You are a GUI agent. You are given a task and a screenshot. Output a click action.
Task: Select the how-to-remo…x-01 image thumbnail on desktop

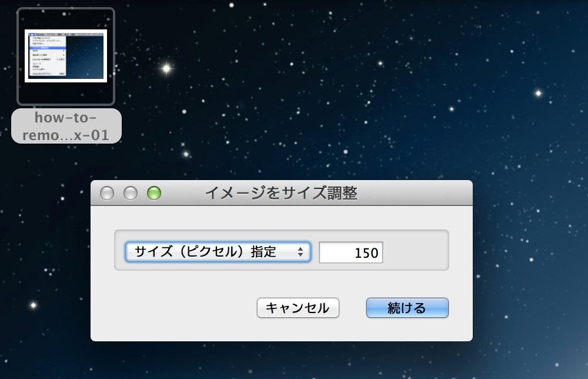[66, 56]
